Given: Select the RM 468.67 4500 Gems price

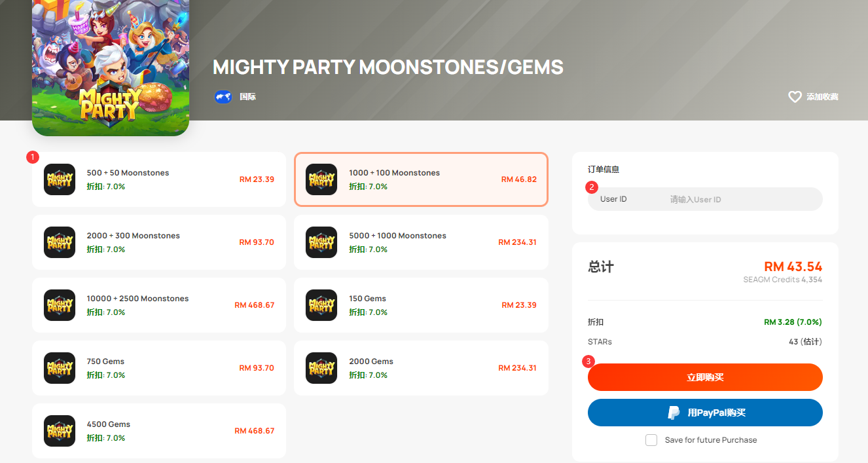Looking at the screenshot, I should [x=255, y=431].
